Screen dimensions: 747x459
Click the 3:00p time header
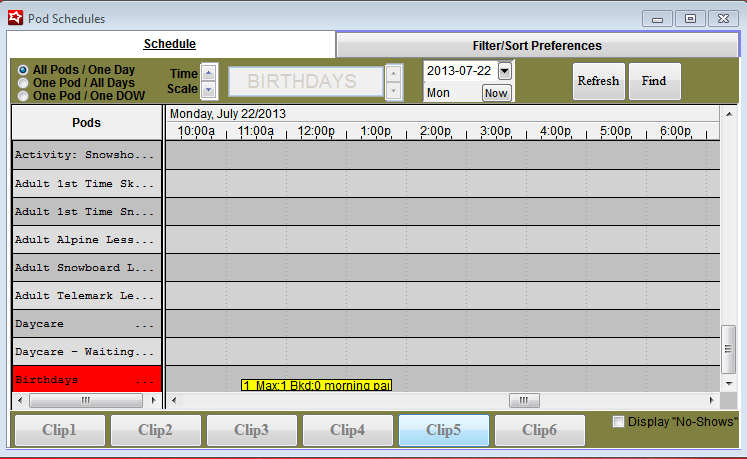pyautogui.click(x=495, y=131)
